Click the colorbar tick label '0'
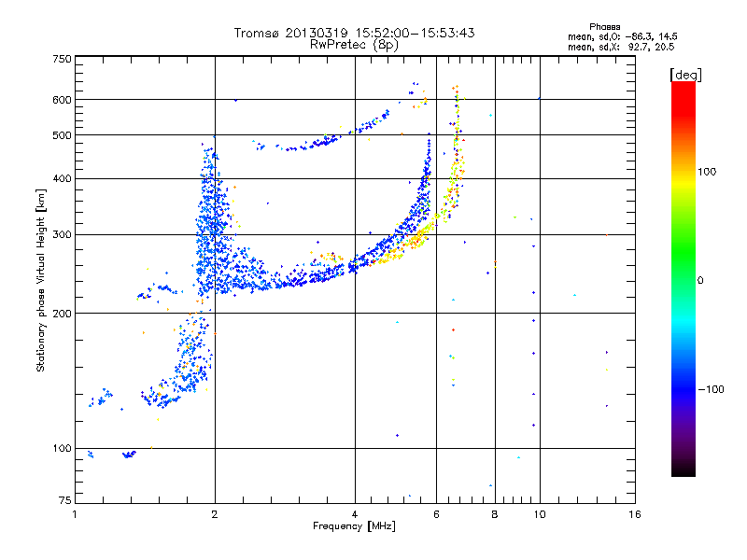This screenshot has height=560, width=747. [700, 281]
